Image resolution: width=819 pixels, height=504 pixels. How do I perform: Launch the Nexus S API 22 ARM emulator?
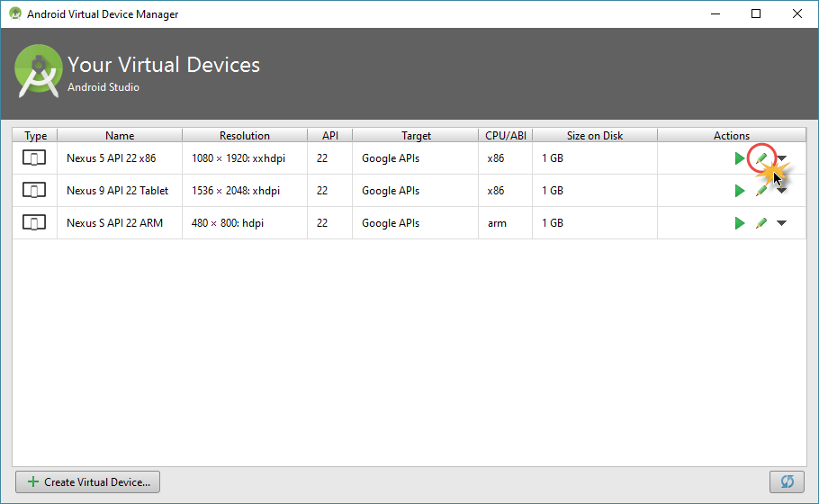click(739, 223)
